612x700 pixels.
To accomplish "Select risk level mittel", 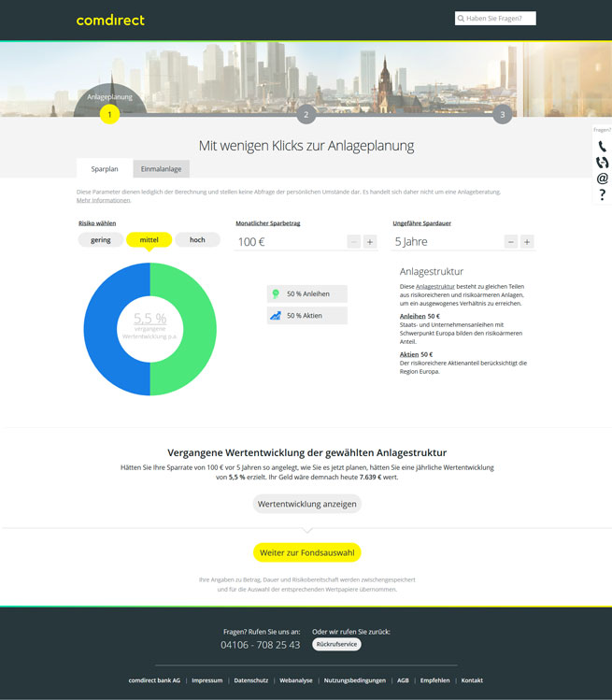I will pyautogui.click(x=149, y=240).
